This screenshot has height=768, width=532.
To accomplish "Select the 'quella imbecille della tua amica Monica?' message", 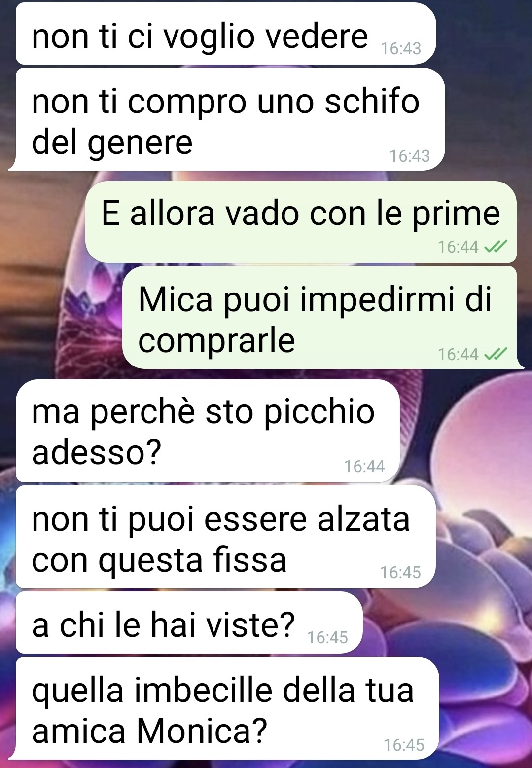I will click(227, 708).
